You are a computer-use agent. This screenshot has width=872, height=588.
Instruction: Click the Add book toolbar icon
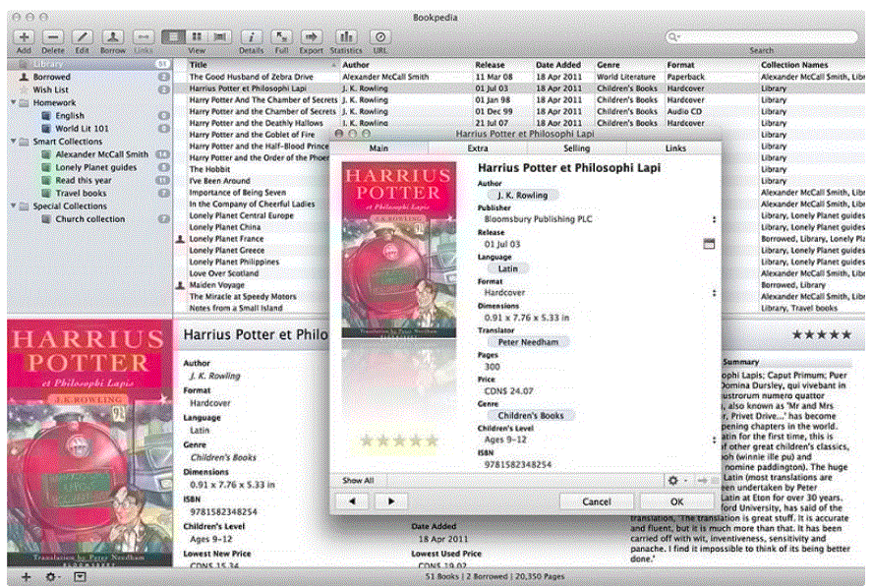point(24,37)
